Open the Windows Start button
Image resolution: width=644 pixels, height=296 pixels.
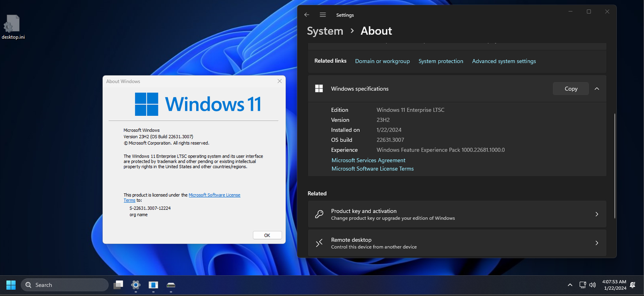point(11,285)
